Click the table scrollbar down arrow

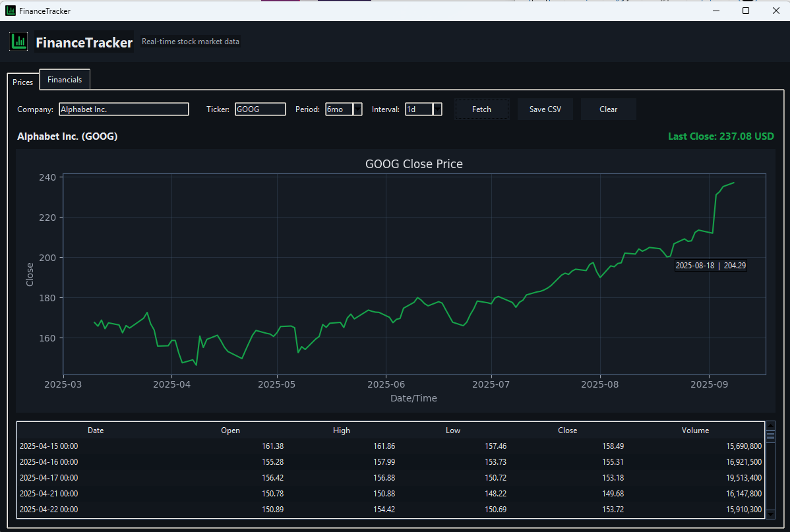click(x=770, y=514)
